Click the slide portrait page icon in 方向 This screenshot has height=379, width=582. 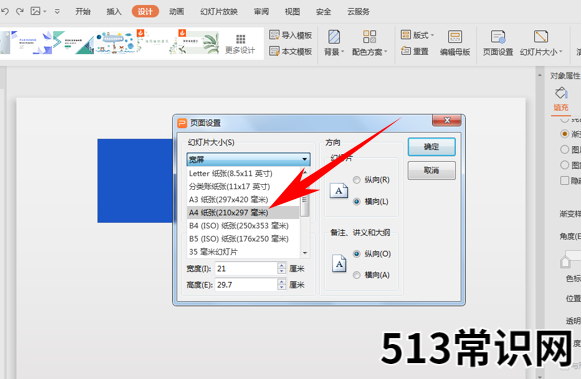(x=339, y=191)
